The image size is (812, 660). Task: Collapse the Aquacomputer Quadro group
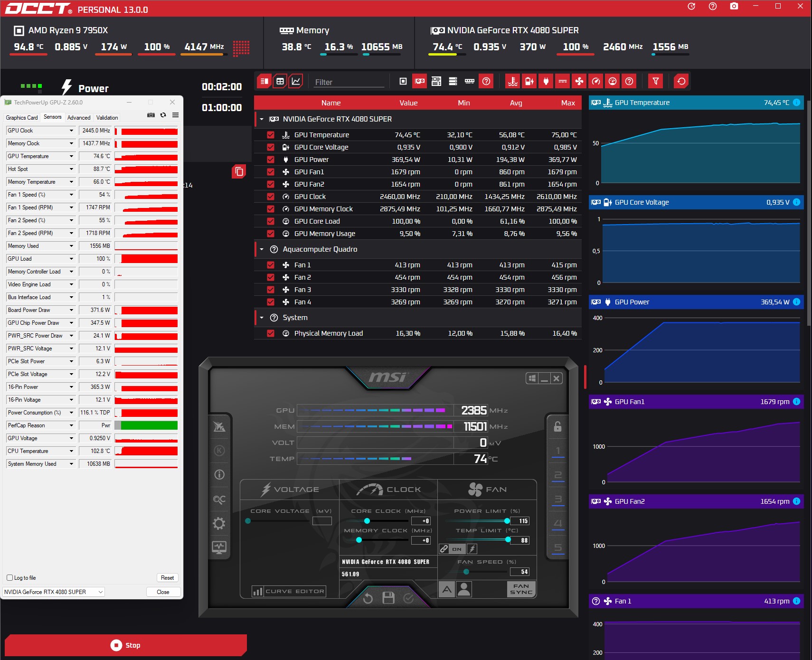[x=262, y=249]
